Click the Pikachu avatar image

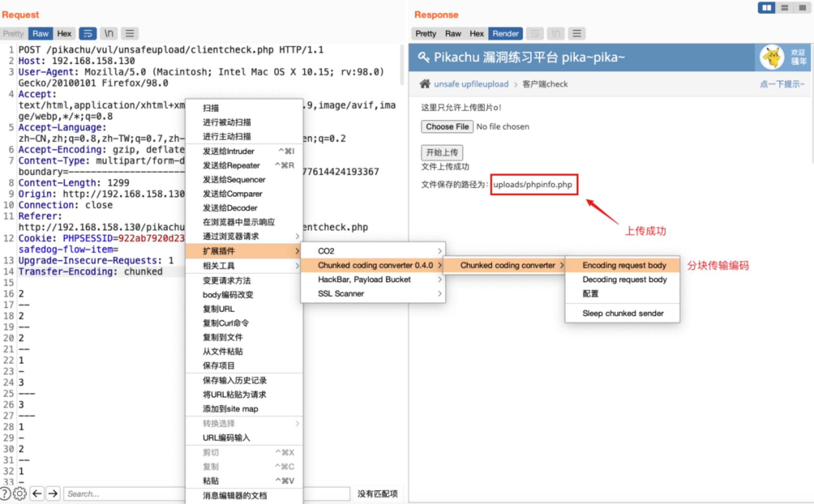772,57
